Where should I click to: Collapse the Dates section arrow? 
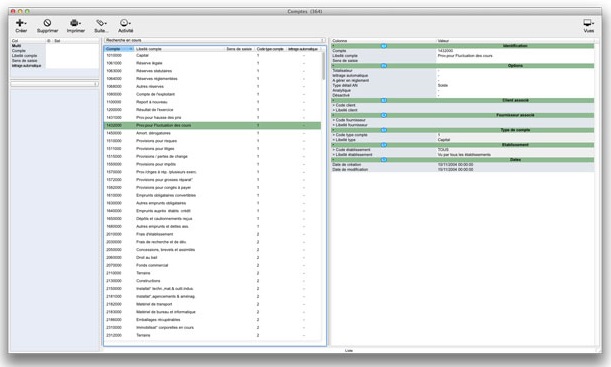point(334,160)
